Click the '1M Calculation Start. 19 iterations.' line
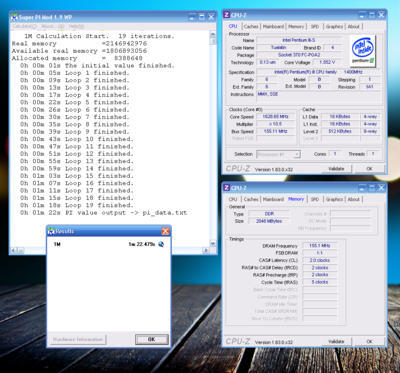The image size is (400, 373). 99,36
